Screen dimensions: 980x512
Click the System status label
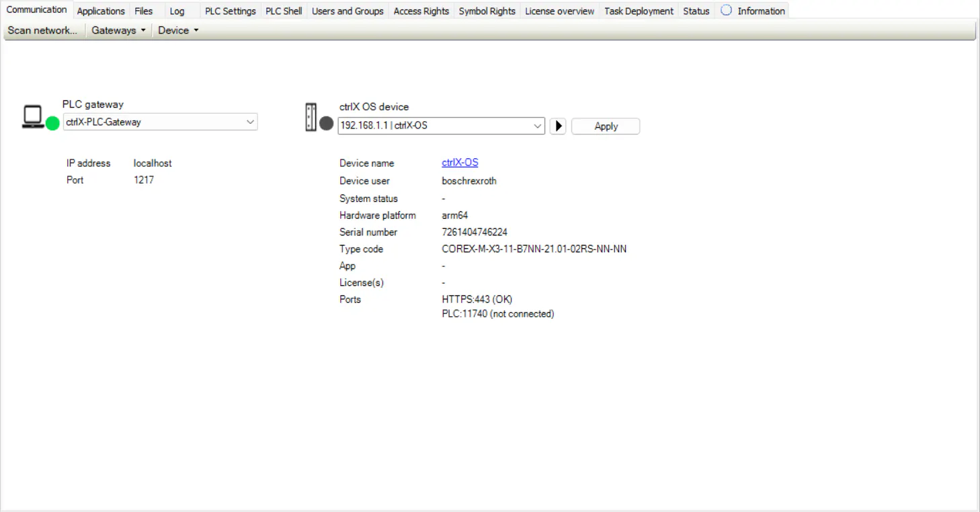(x=368, y=198)
